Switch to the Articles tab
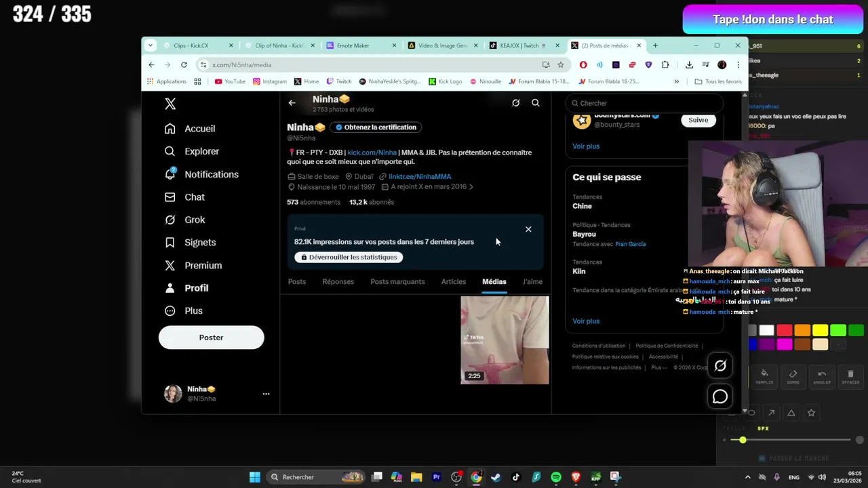This screenshot has height=488, width=868. [454, 282]
